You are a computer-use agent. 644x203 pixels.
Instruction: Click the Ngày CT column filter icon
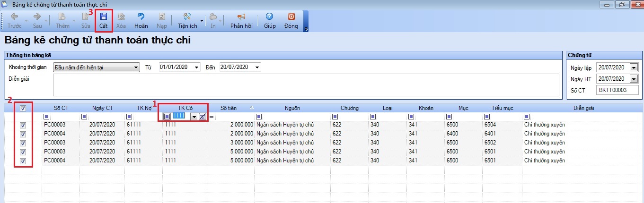coord(84,117)
